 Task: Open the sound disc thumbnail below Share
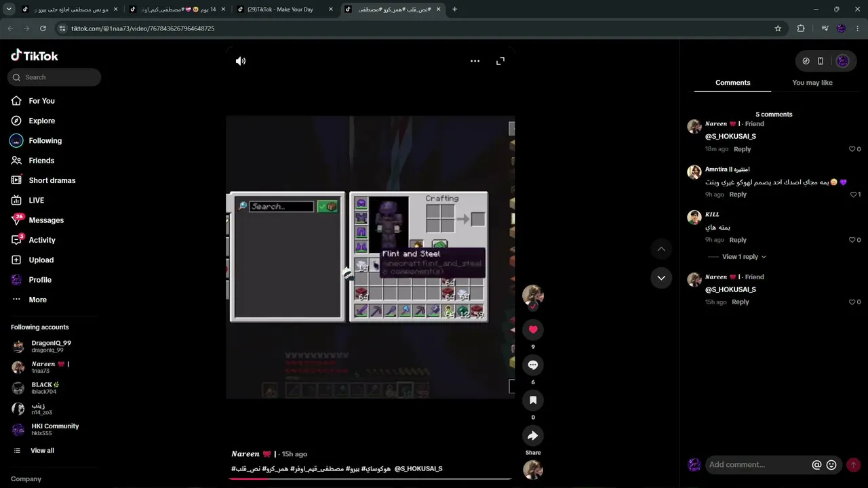tap(533, 470)
